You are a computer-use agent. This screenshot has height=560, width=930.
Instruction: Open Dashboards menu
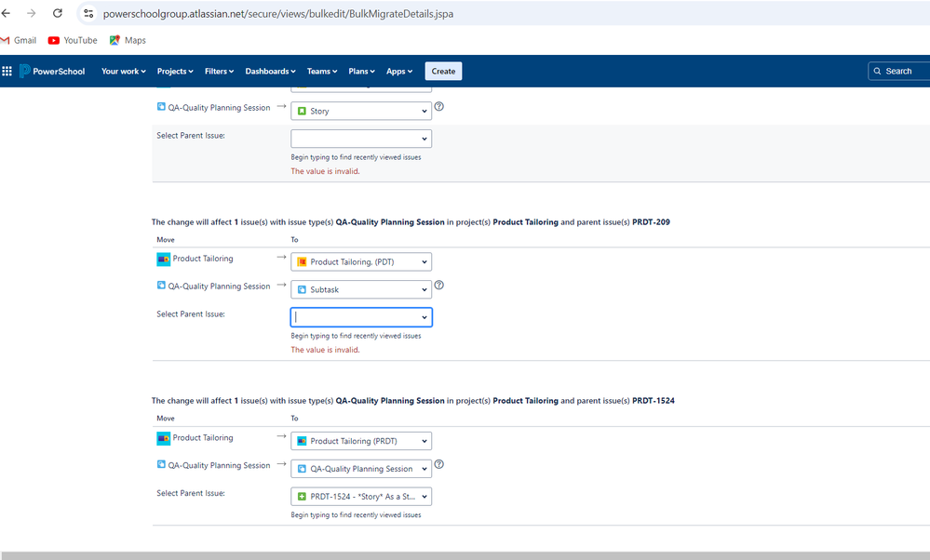tap(270, 71)
